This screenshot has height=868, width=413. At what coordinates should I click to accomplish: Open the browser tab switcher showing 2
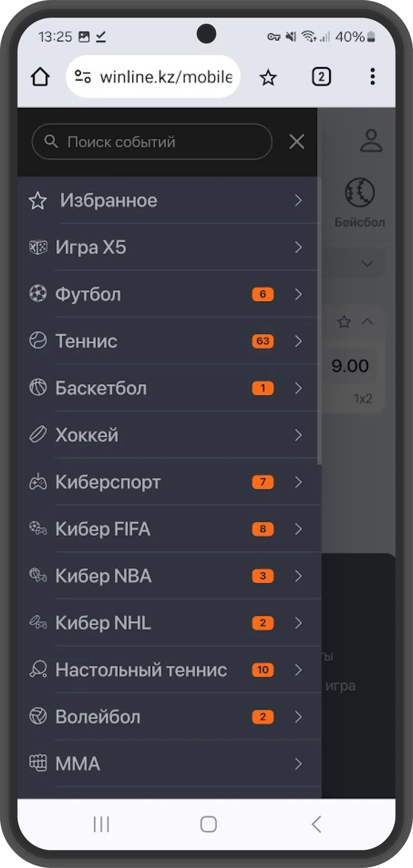click(x=321, y=77)
